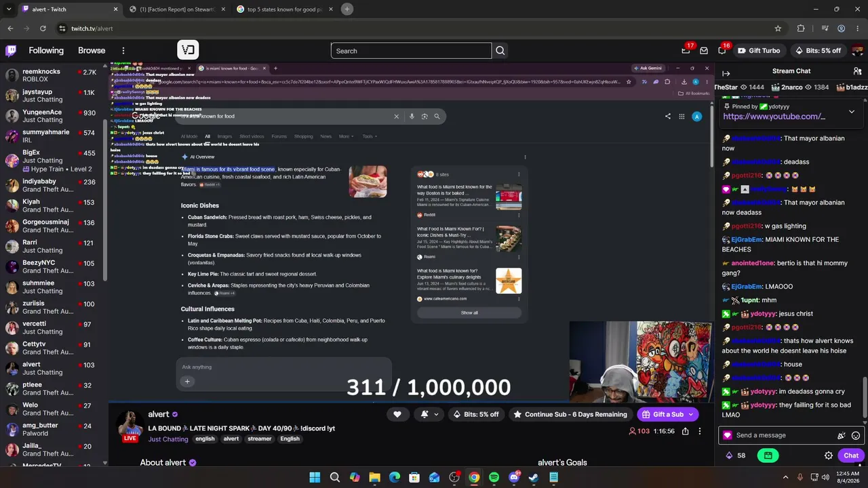Switch to the top 5 states tab

click(x=285, y=9)
